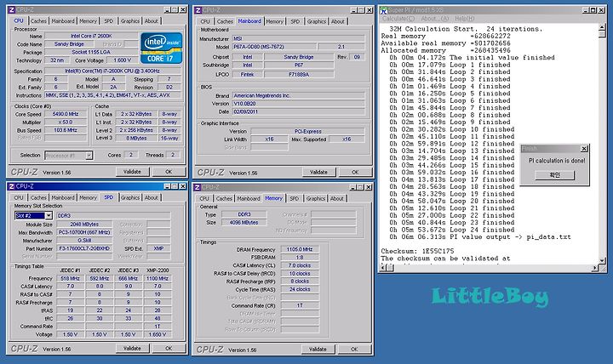Click the Super PI horizontal scrollbar left arrow
The image size is (613, 364).
coord(383,268)
